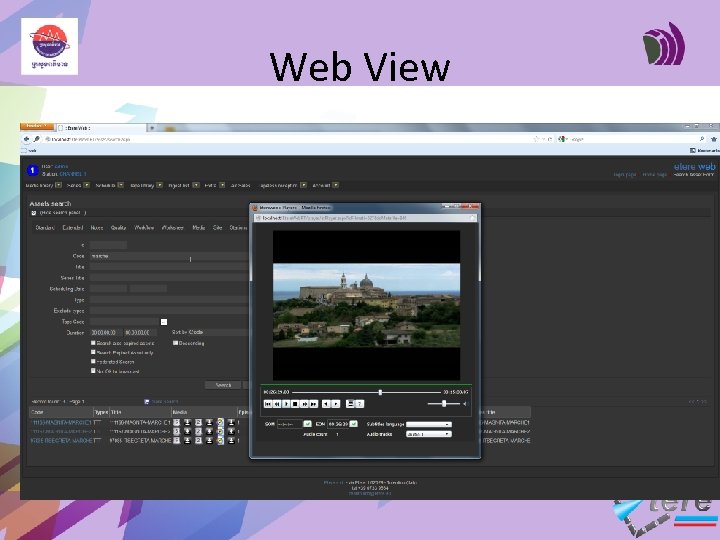
Task: Click the icon button left of the help button
Action: (x=350, y=404)
